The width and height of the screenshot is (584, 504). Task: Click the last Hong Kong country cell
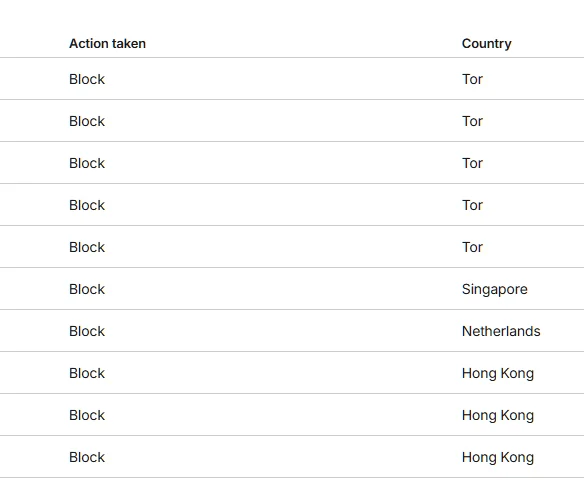click(x=498, y=458)
